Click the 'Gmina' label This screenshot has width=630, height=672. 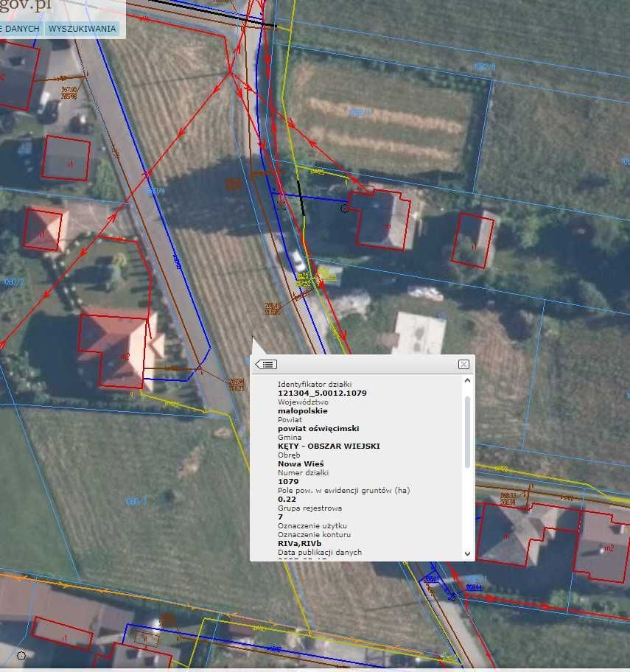coord(290,437)
